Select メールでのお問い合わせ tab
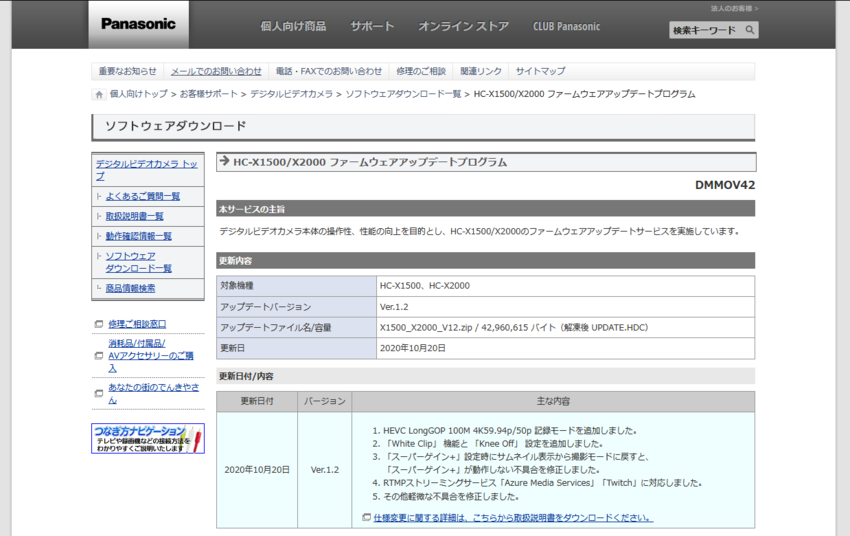The height and width of the screenshot is (536, 850). click(216, 71)
